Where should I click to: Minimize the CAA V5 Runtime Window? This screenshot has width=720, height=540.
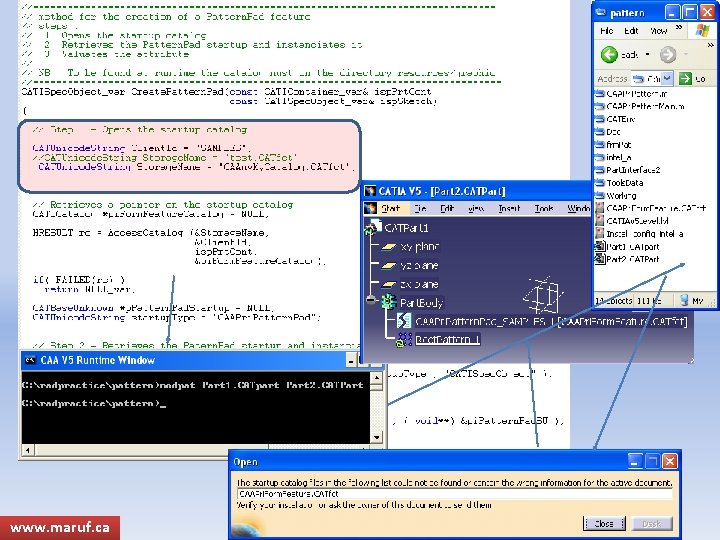351,361
